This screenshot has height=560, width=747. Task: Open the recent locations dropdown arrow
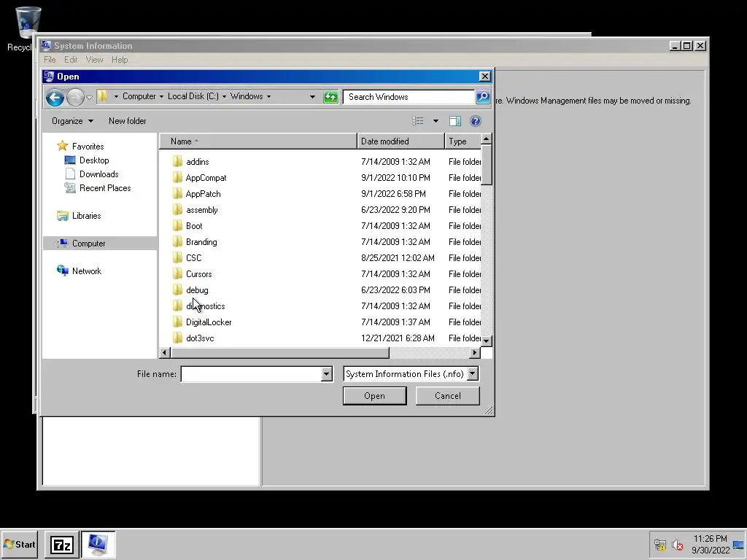[89, 98]
